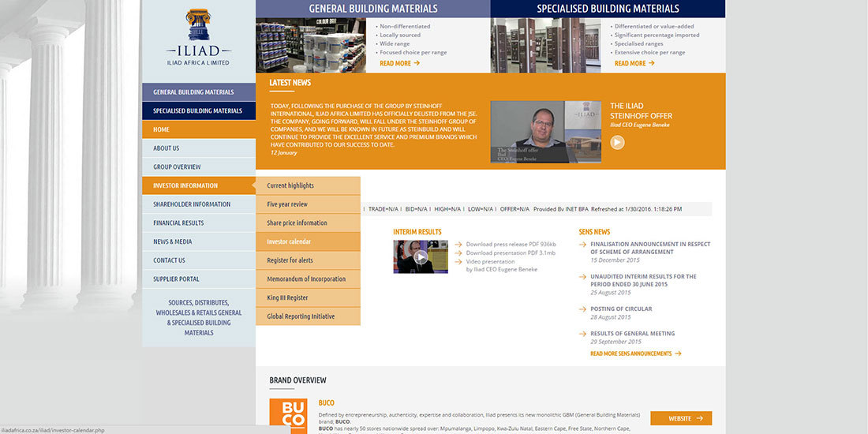868x434 pixels.
Task: Click arrow beside Finalisation Announcement news item
Action: tap(582, 245)
